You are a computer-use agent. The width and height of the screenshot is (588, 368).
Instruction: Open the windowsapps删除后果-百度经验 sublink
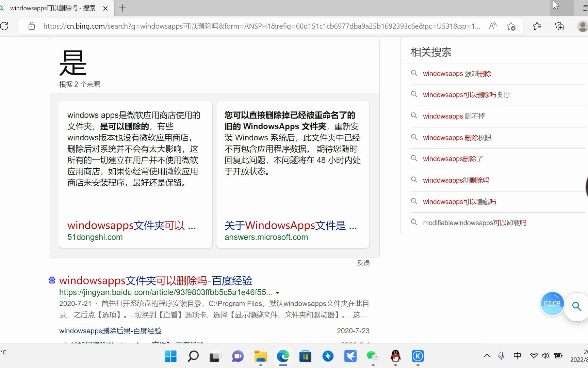[x=110, y=331]
